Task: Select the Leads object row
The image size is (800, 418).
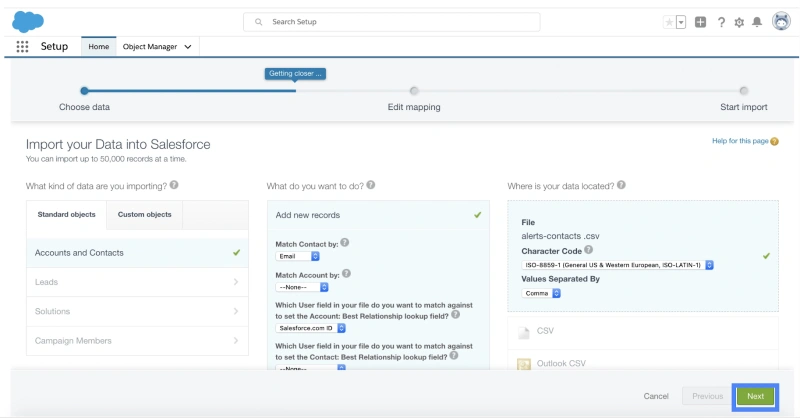Action: click(137, 282)
